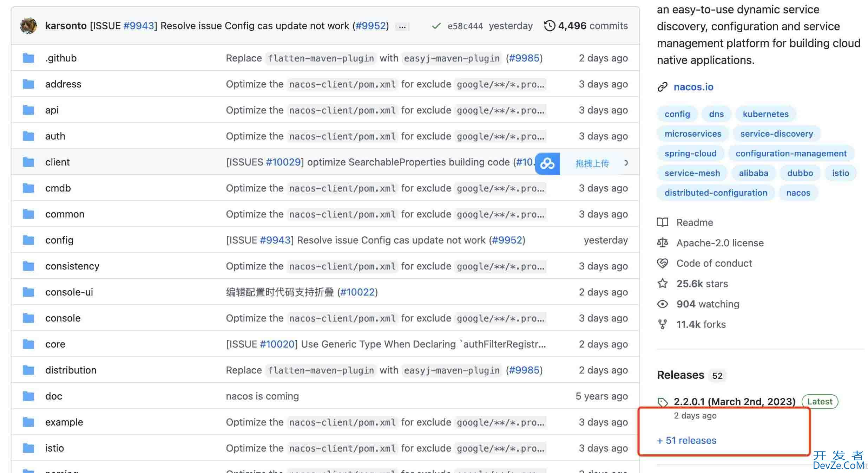Image resolution: width=868 pixels, height=473 pixels.
Task: Click the eye icon beside 904 watching
Action: point(663,304)
